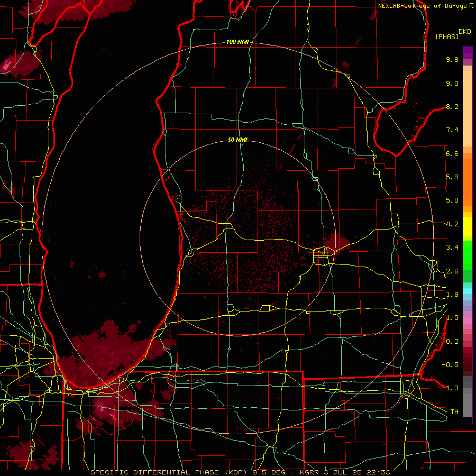Pick the bright green band of the color bar
This screenshot has height=476, width=476.
pos(467,255)
